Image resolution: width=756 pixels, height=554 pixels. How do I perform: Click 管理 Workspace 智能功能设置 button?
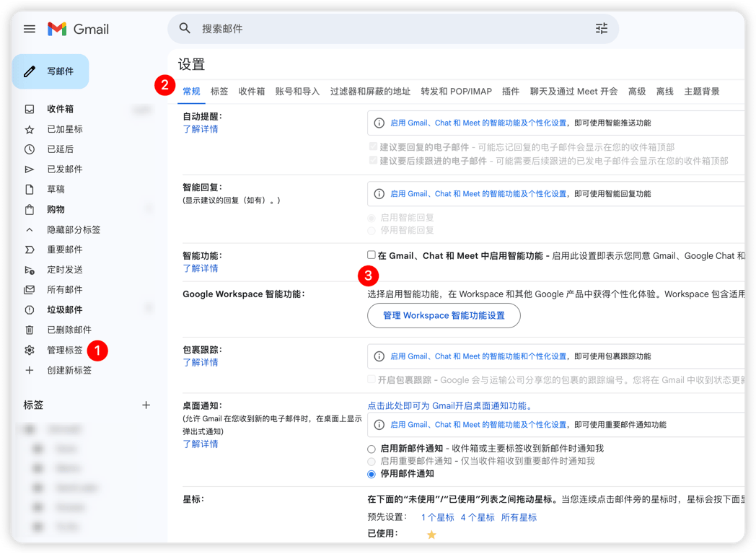[x=444, y=315]
